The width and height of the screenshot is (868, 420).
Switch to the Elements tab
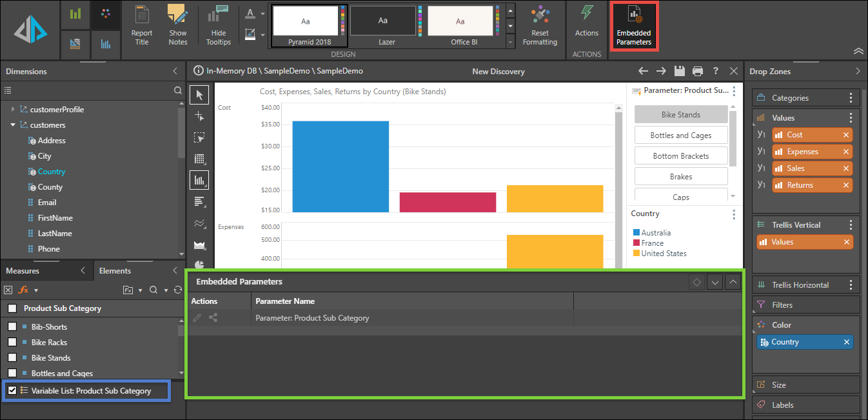[x=115, y=271]
